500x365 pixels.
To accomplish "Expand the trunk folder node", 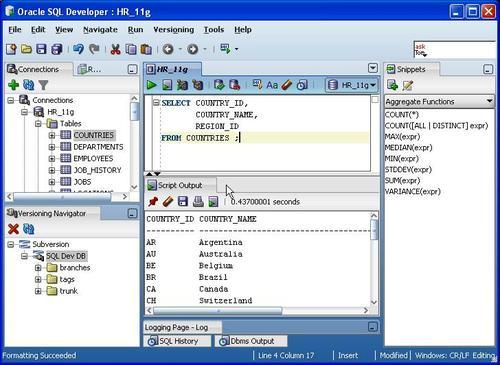I will point(38,291).
